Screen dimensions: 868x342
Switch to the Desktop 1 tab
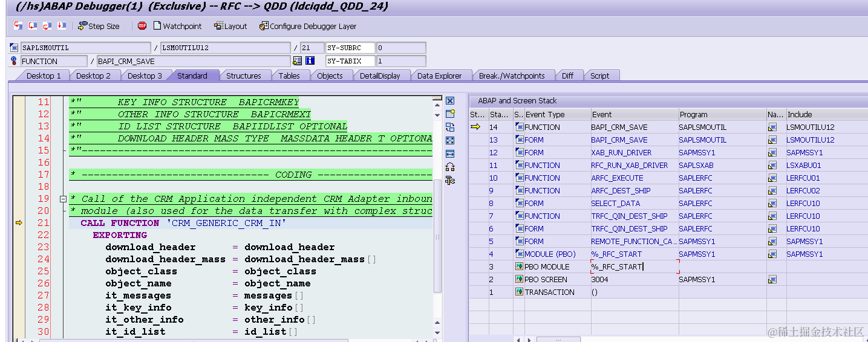(44, 76)
